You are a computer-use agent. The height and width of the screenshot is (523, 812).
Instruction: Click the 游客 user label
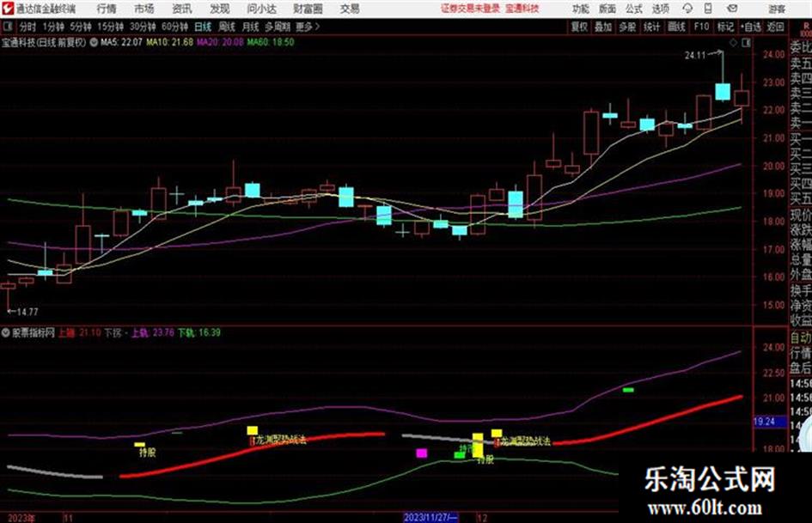(x=776, y=9)
